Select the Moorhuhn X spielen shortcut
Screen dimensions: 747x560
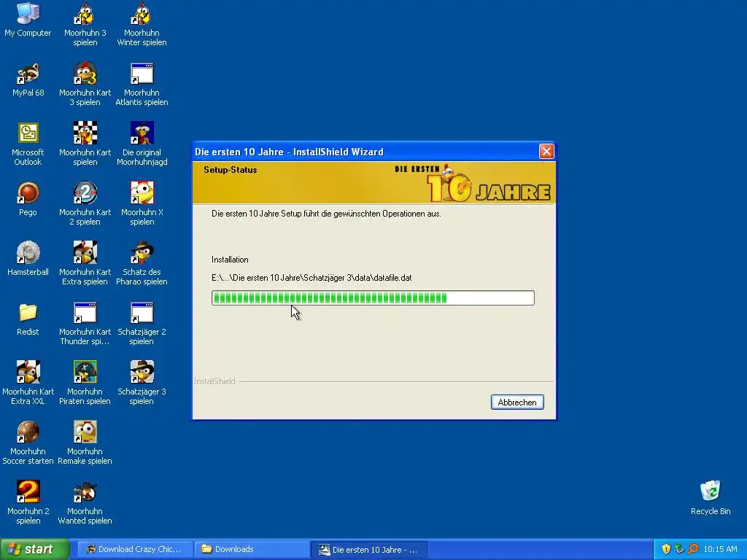click(142, 204)
